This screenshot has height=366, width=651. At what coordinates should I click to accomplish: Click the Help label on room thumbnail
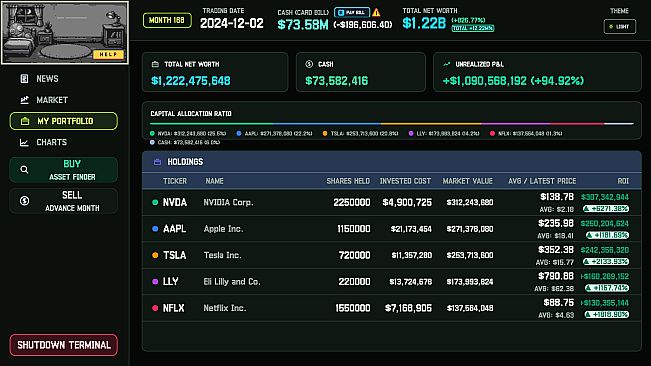coord(108,54)
